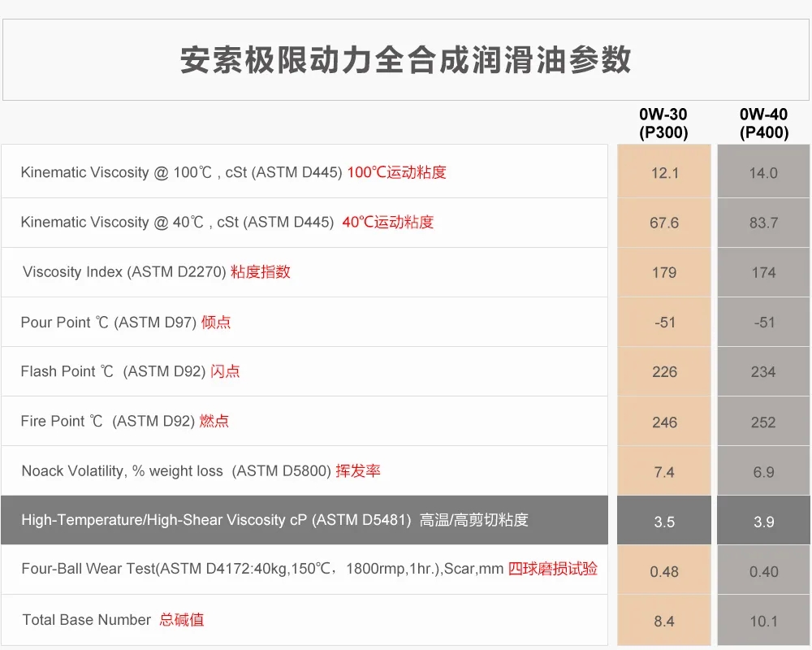Click the Flash Point ℃ (ASTM D92) label
The height and width of the screenshot is (650, 812).
(131, 371)
